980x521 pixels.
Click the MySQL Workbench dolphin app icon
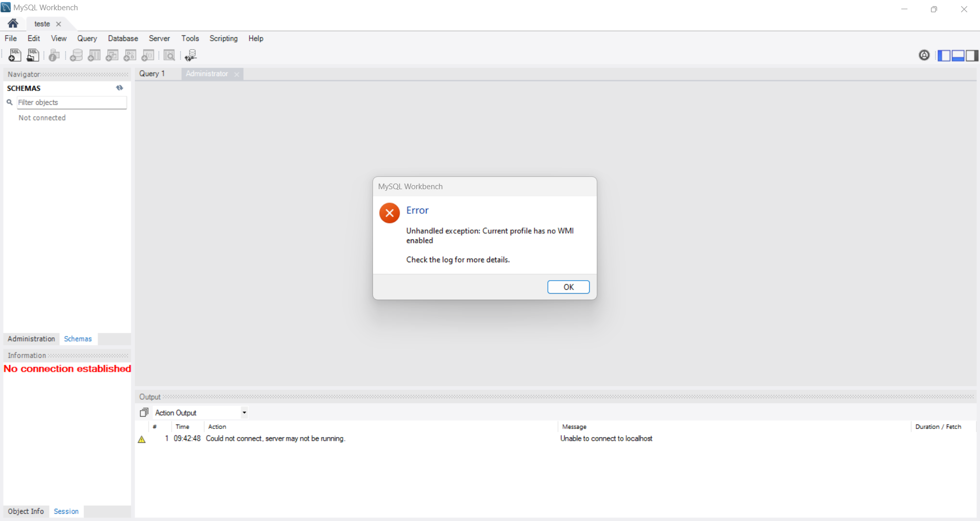click(x=6, y=7)
